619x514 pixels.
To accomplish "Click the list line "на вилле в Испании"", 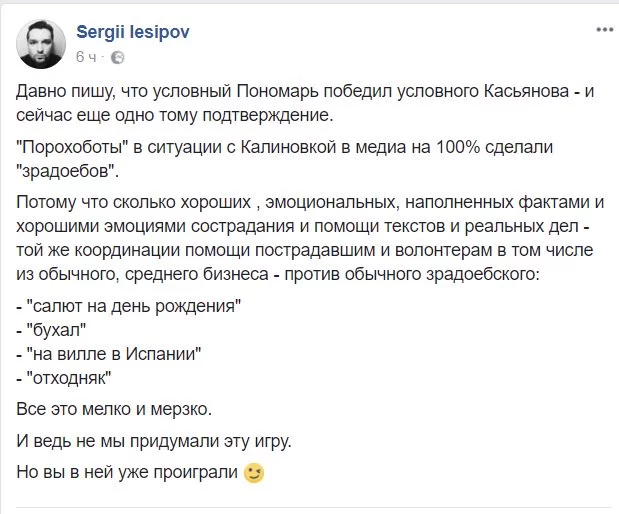I will tap(124, 353).
